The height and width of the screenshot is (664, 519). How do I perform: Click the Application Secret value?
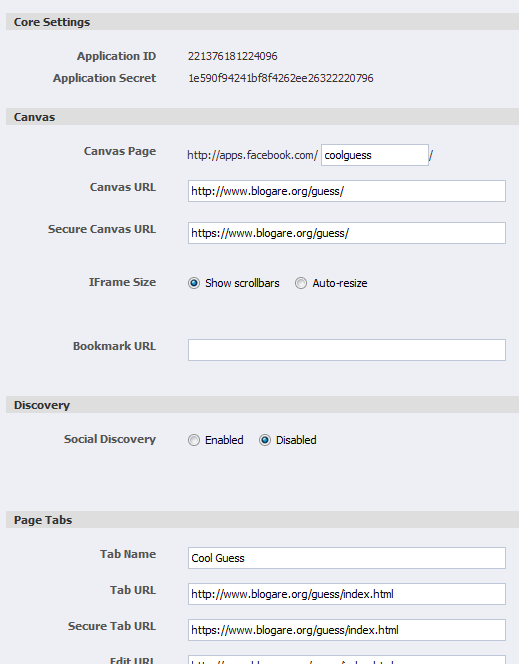point(281,78)
